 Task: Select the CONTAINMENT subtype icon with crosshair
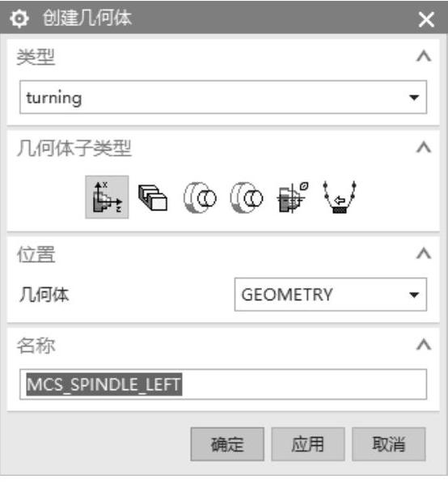293,197
